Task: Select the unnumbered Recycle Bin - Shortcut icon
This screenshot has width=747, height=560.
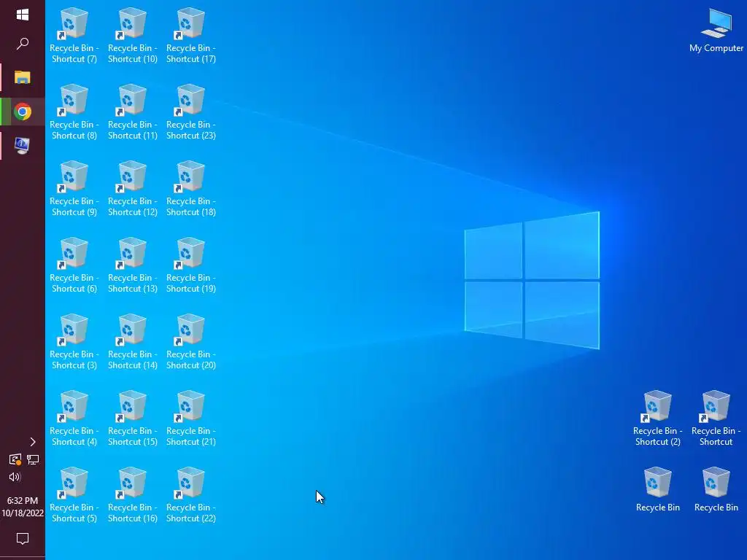Action: coord(716,419)
